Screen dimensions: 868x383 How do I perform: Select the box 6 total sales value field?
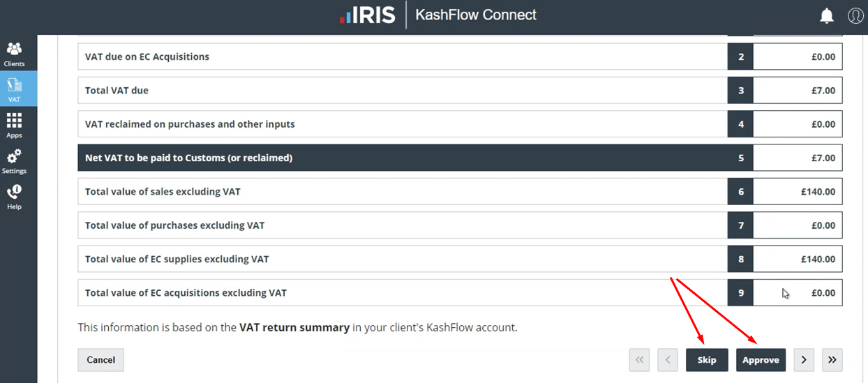[798, 192]
